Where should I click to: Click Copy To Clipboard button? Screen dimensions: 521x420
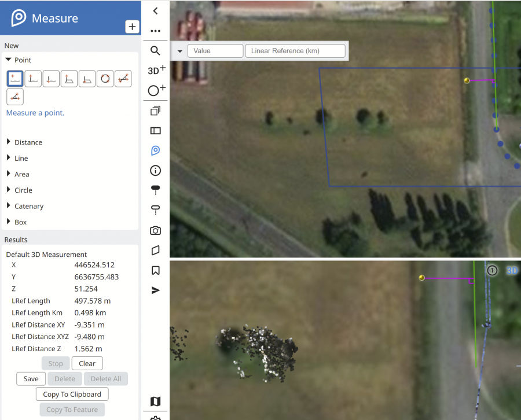pos(72,394)
